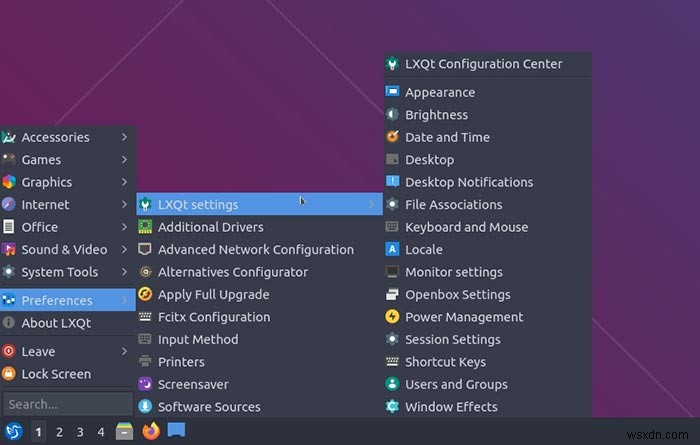Open Keyboard and Mouse settings
700x445 pixels.
coord(488,227)
